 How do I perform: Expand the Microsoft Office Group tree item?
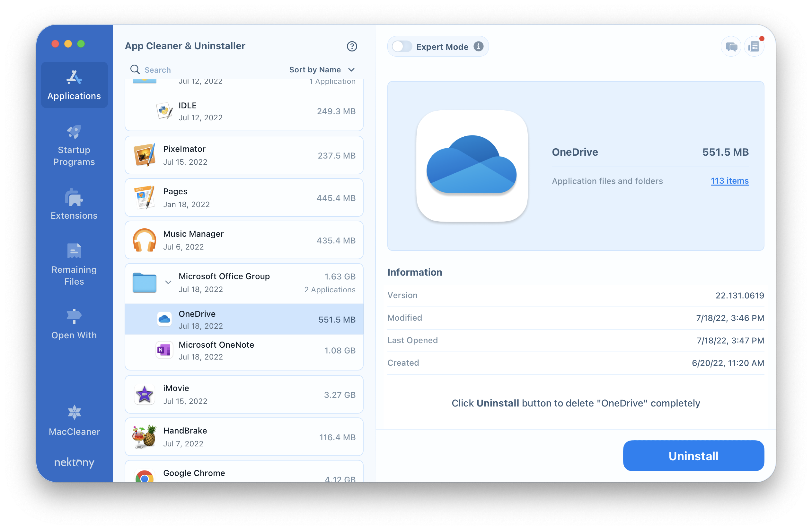[167, 282]
